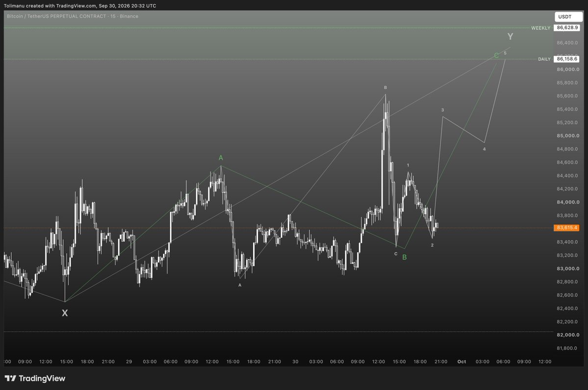Click the 84,000.0 price axis label
This screenshot has height=390, width=588.
click(x=568, y=202)
